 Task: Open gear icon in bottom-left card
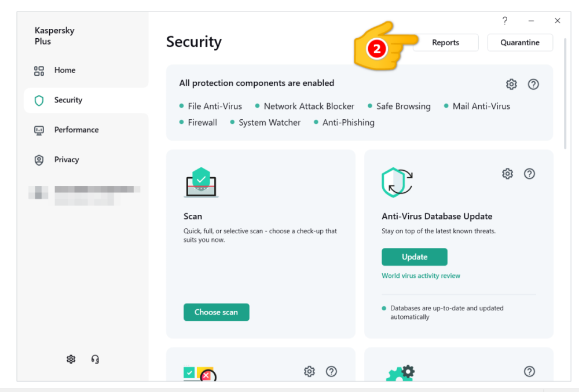point(309,371)
